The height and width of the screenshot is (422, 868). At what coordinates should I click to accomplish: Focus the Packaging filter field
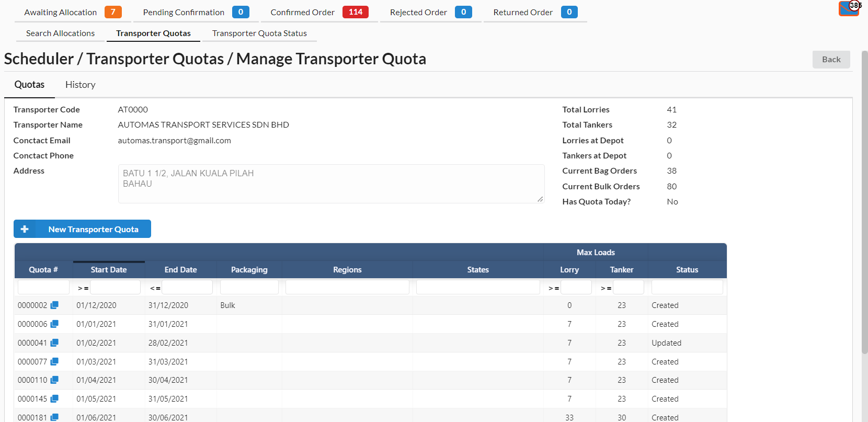click(249, 287)
